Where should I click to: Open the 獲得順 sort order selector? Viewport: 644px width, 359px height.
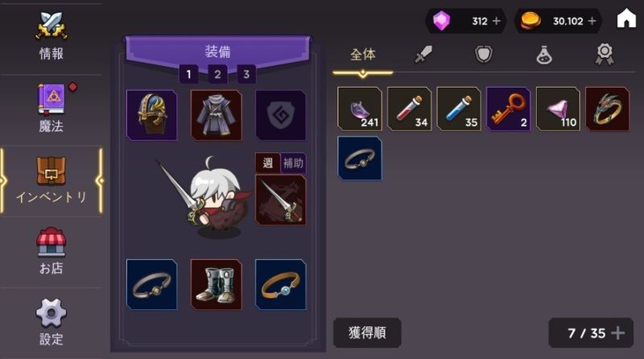tap(367, 332)
